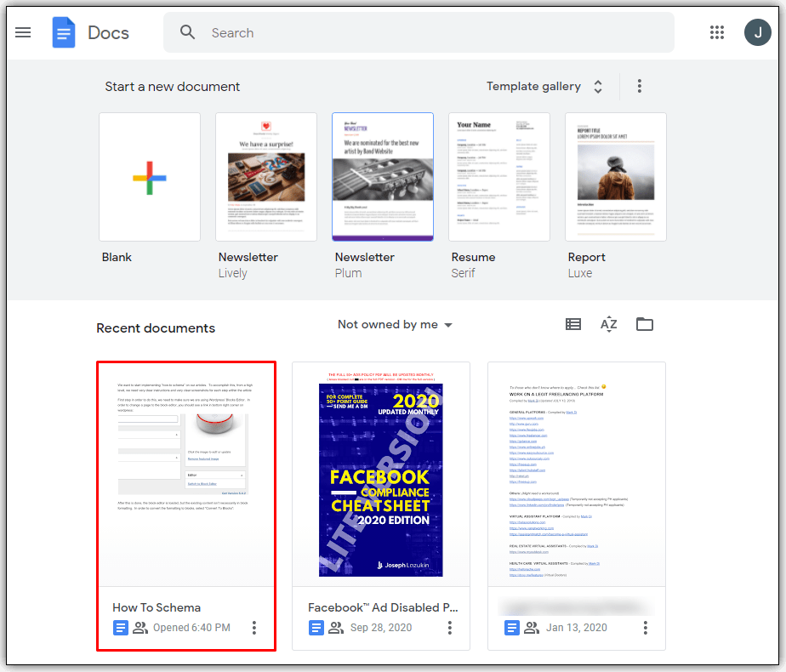Expand the Template gallery
The image size is (786, 672).
(544, 86)
